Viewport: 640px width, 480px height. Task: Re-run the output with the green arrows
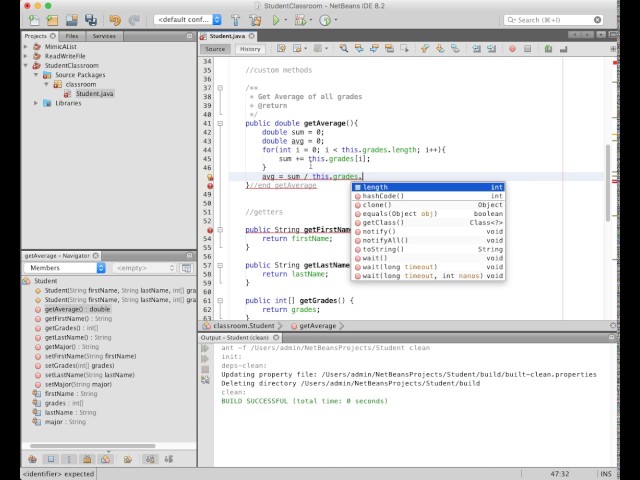pos(205,348)
